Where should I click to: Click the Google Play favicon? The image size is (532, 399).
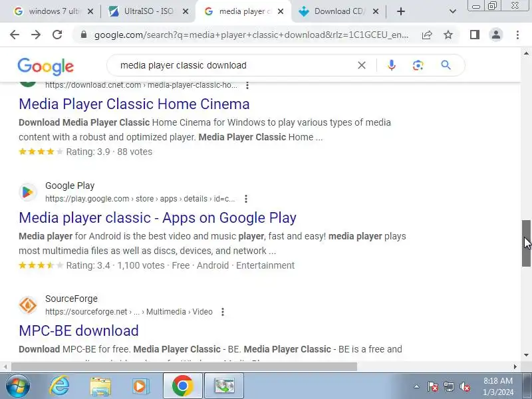point(27,192)
